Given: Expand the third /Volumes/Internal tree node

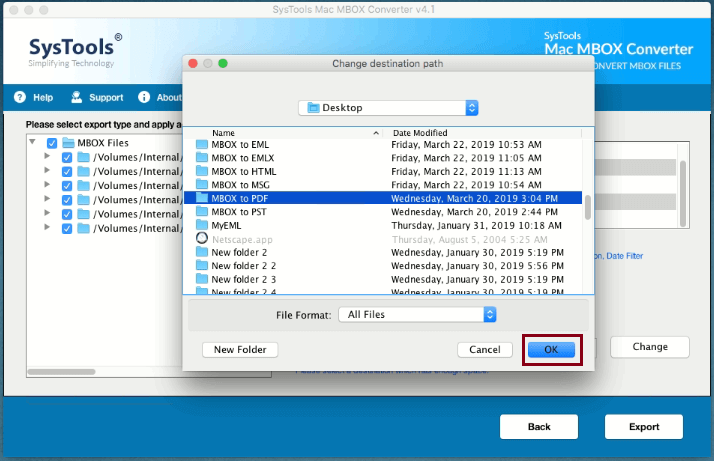Looking at the screenshot, I should (47, 184).
